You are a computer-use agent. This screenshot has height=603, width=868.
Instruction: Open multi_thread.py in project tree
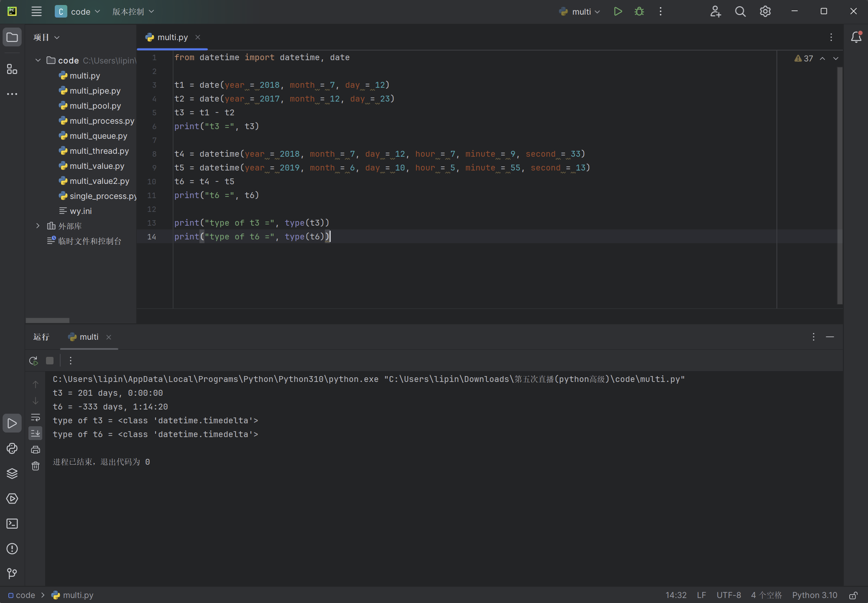[93, 151]
